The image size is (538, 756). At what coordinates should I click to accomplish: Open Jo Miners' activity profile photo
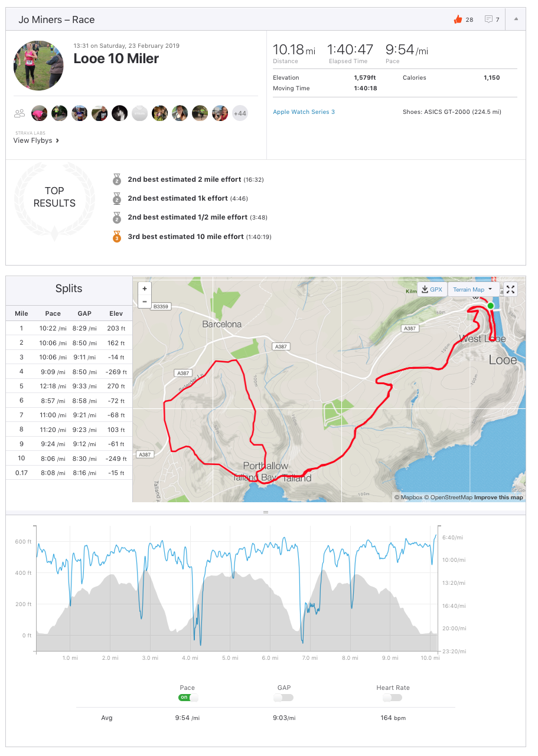pos(38,65)
